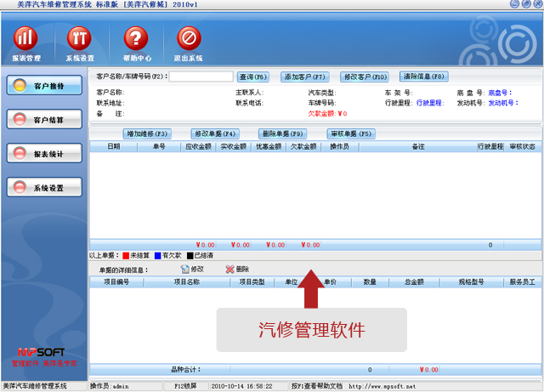Open 报表统计 in the left sidebar
This screenshot has width=544, height=392.
coord(44,154)
